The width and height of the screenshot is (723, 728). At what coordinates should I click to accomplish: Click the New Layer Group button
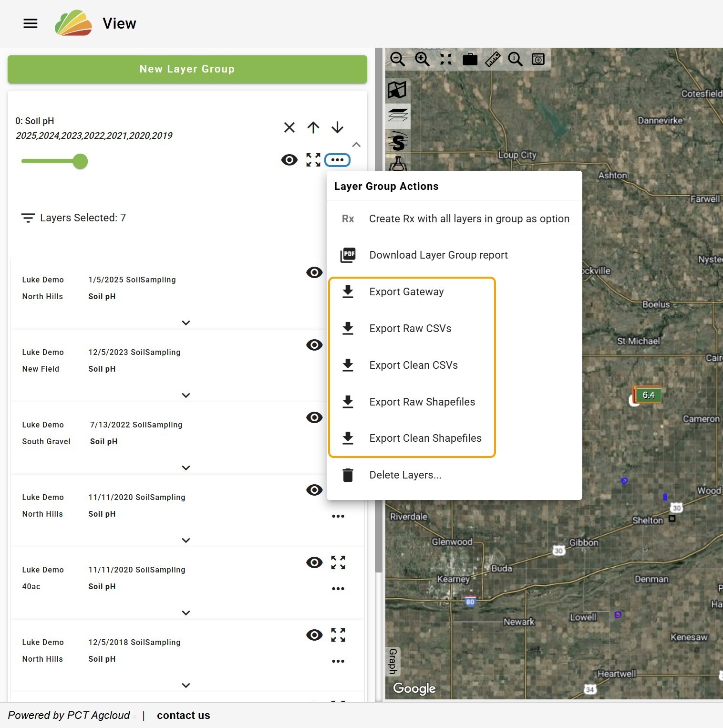pos(187,69)
